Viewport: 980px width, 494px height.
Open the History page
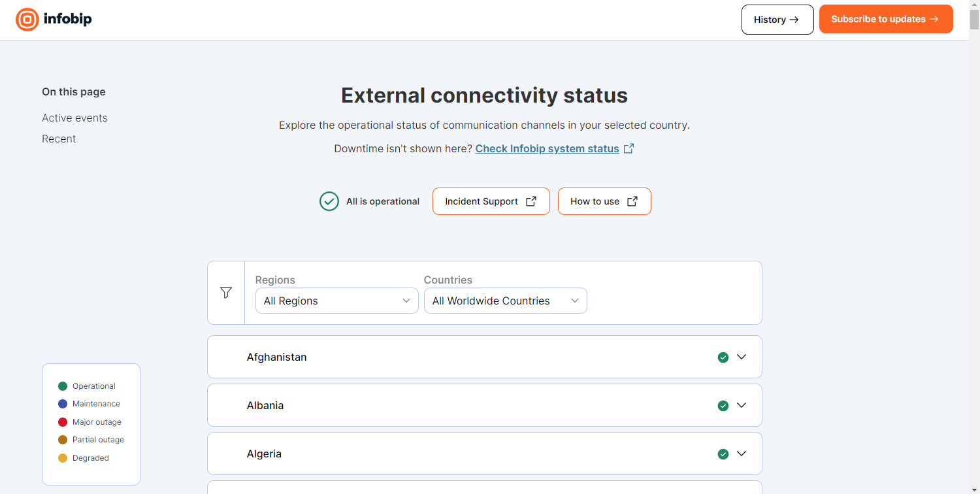(x=777, y=20)
